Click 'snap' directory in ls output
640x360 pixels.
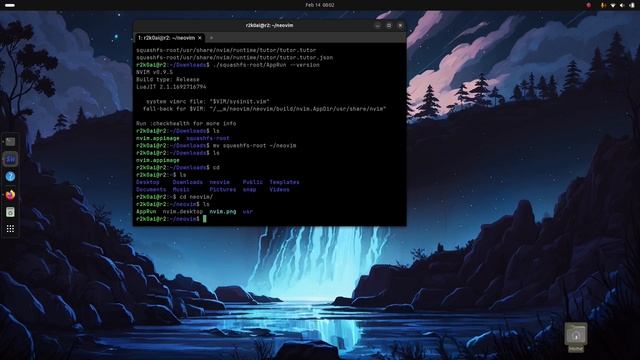(249, 189)
